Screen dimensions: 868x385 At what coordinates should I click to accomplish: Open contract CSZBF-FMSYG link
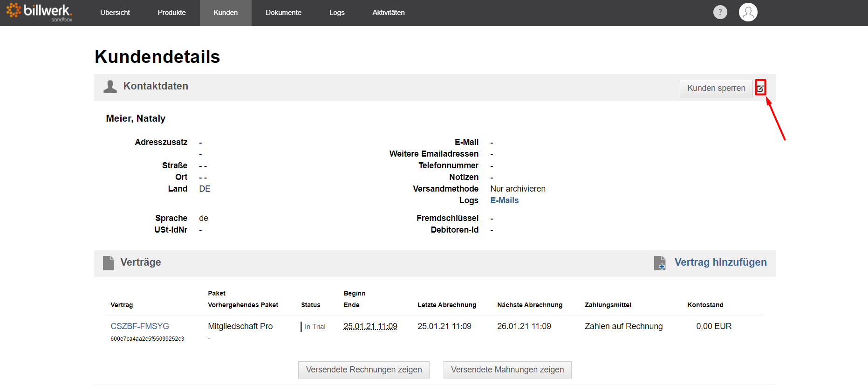(140, 326)
